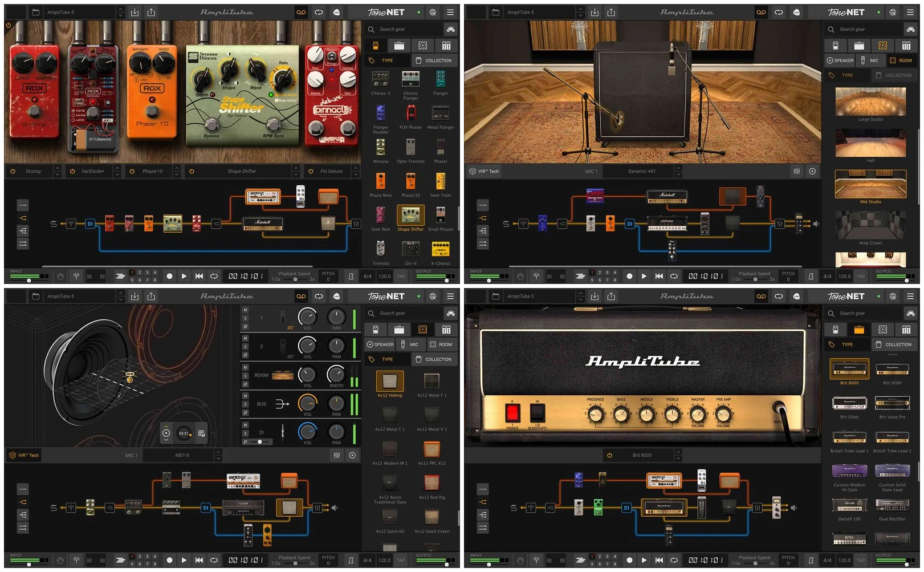Select the Phaze Nine pedal icon
The width and height of the screenshot is (924, 572).
(380, 181)
